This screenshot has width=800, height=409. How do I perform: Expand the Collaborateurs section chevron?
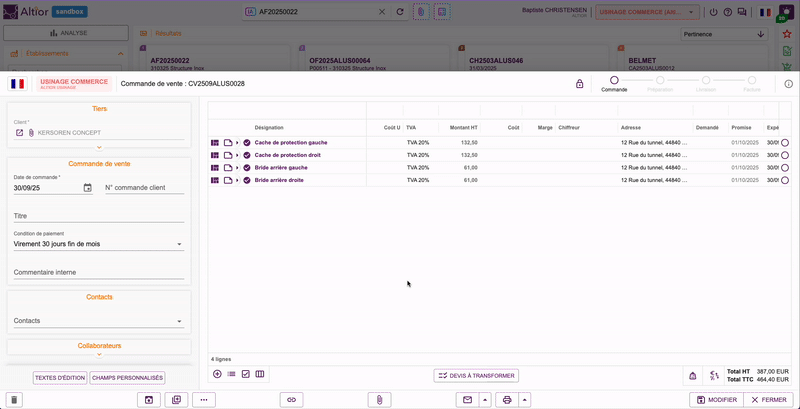[x=99, y=354]
